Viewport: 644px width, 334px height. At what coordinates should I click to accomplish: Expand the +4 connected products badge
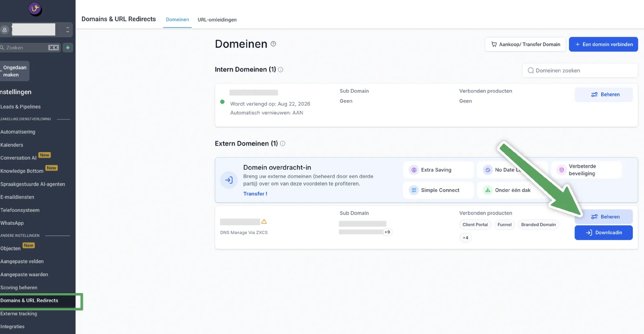point(465,238)
